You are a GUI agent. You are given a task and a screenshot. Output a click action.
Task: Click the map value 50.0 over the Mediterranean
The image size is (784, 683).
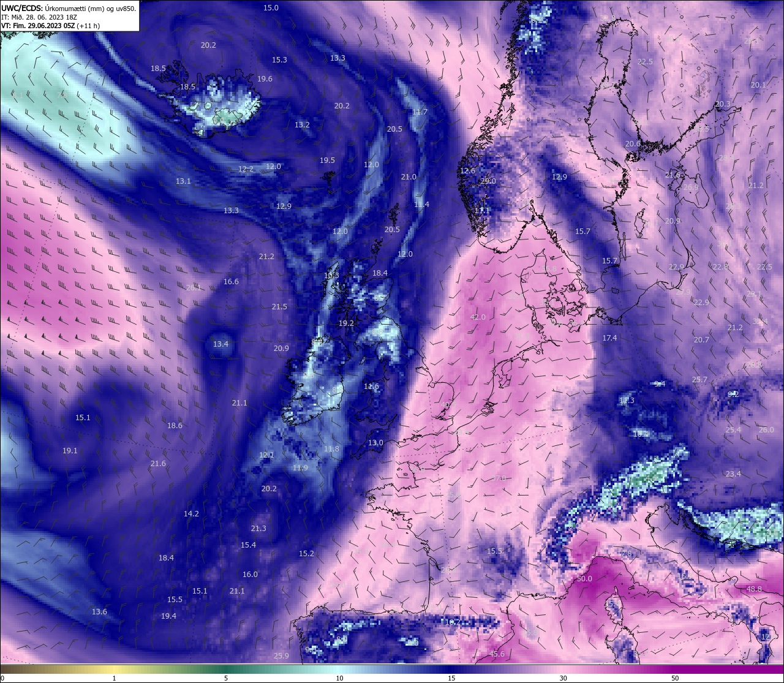coord(584,579)
